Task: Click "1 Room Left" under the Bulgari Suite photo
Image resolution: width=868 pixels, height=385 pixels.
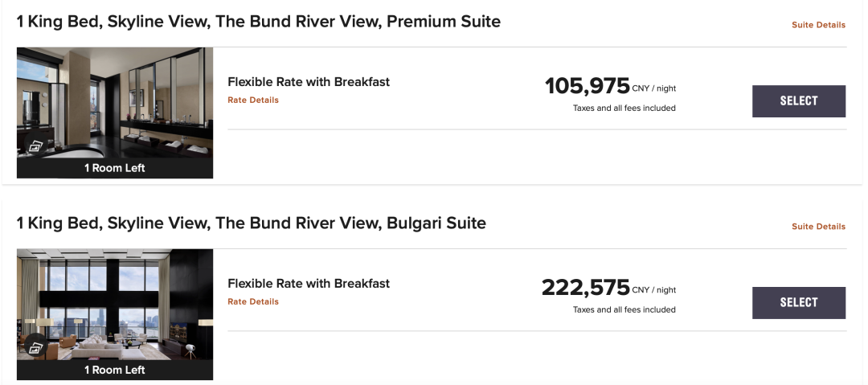Action: (115, 370)
